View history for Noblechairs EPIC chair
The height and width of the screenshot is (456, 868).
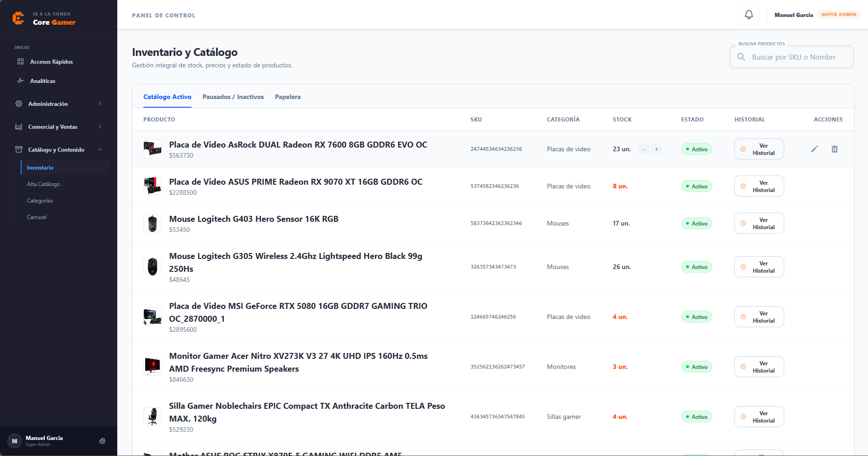759,417
